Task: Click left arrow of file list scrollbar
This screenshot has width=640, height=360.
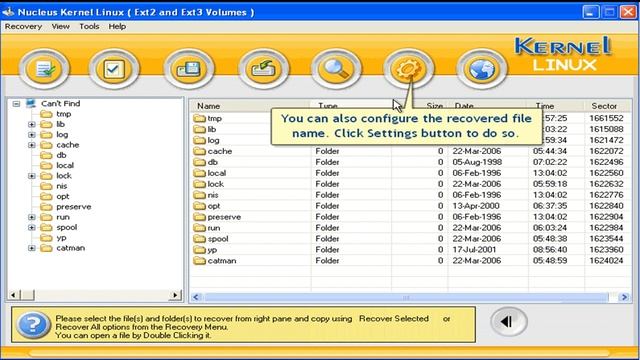Action: pos(196,297)
